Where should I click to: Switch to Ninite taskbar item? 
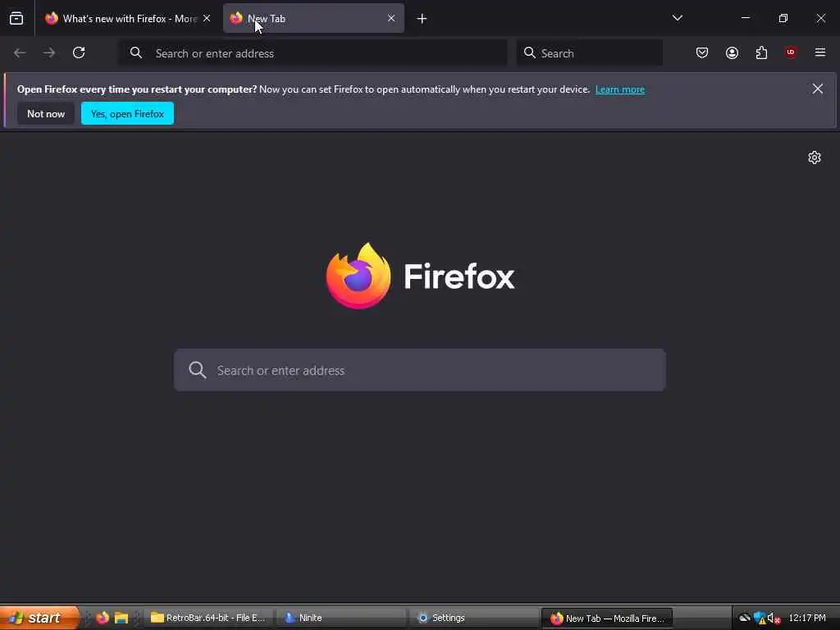tap(340, 618)
